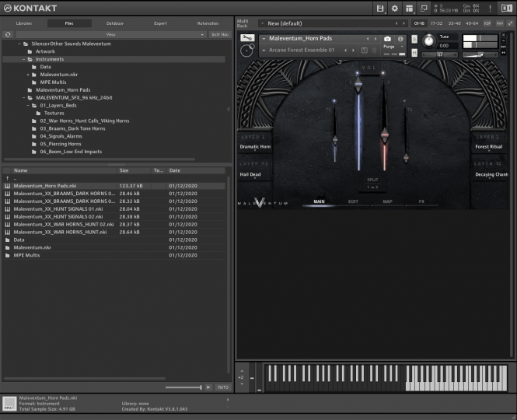
Task: Collapse 01_Layers_Beds folder
Action: click(28, 106)
